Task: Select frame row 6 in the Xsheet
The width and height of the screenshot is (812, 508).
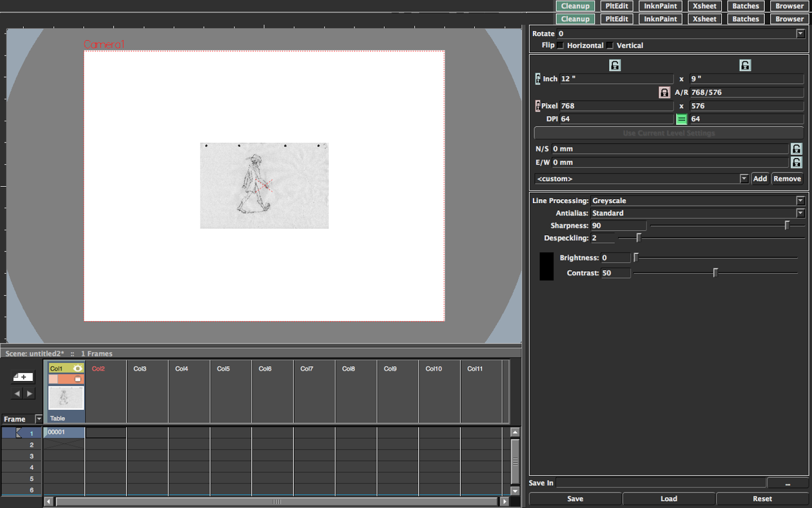Action: coord(22,490)
